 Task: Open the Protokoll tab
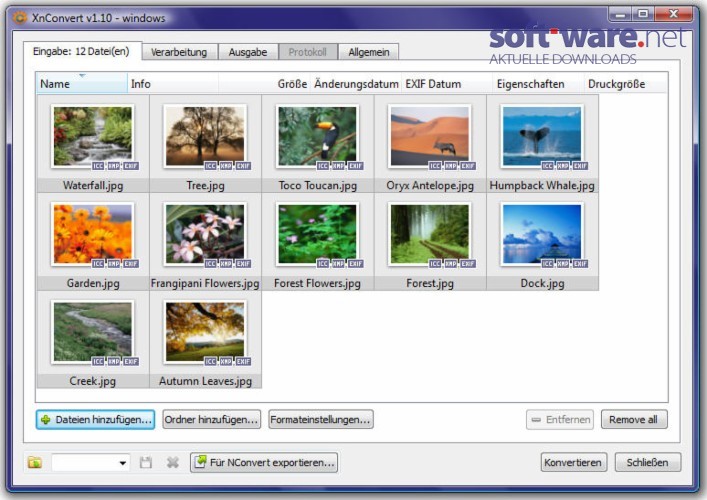point(308,52)
